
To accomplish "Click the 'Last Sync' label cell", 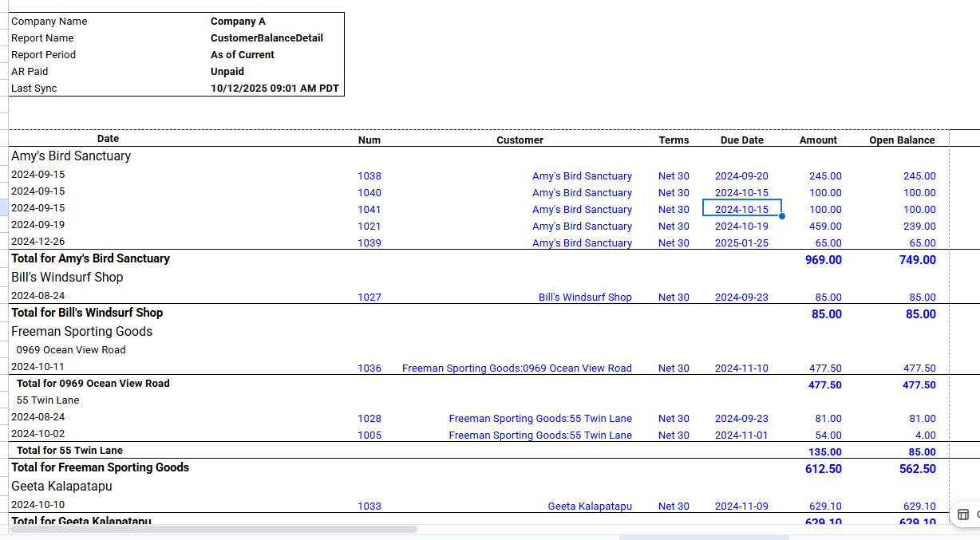I will 34,89.
